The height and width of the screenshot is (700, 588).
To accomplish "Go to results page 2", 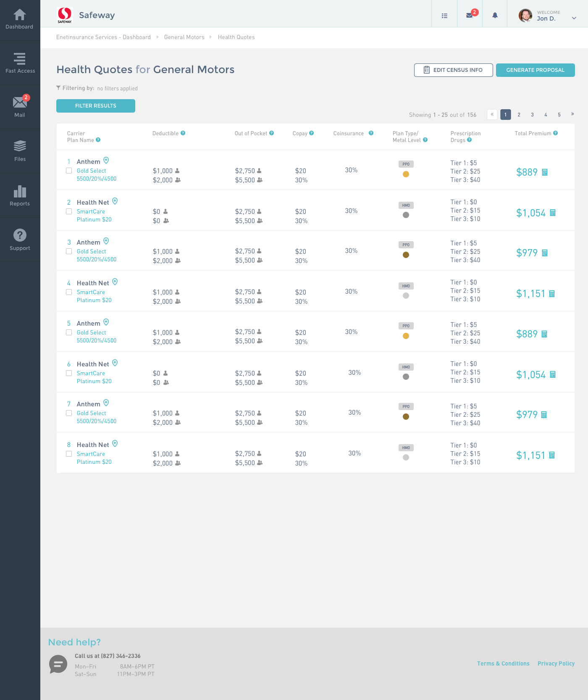I will point(519,115).
